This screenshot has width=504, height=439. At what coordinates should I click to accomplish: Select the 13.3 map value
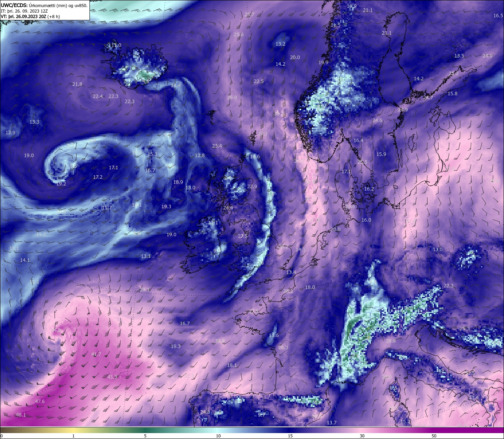[34, 122]
